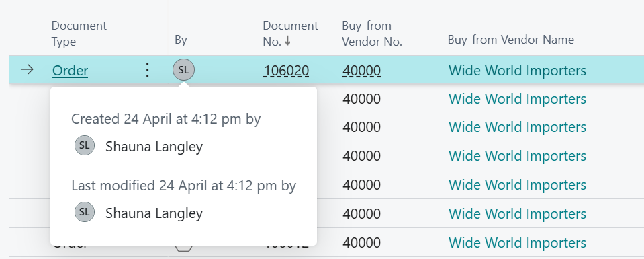
Task: Click Shauna Langley under the Created line
Action: coord(154,147)
